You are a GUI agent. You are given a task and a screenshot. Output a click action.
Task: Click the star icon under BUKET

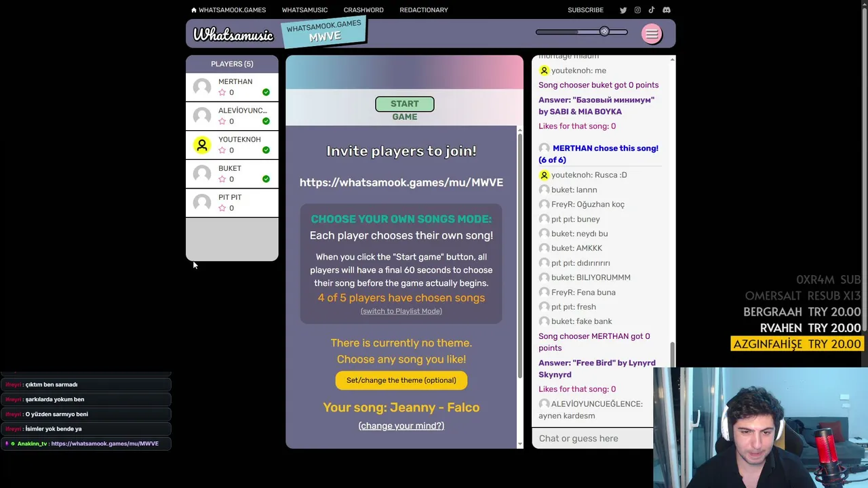222,180
